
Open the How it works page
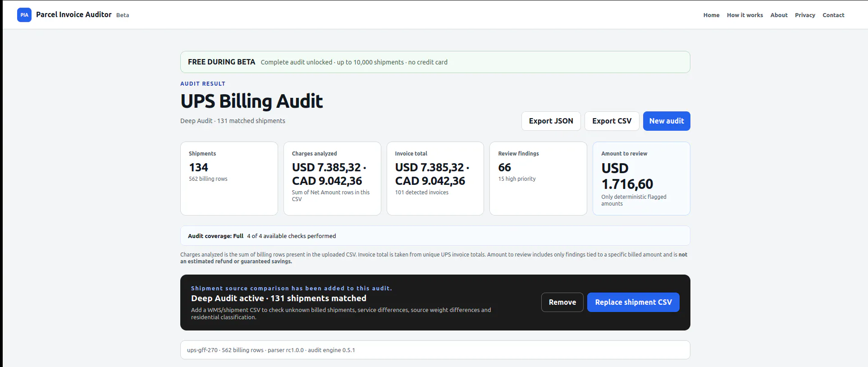[745, 15]
